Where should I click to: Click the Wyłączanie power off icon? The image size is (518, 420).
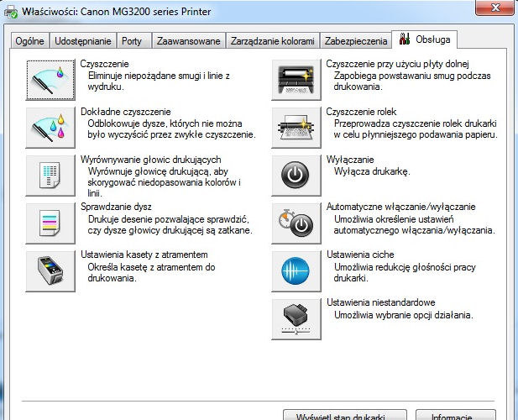pyautogui.click(x=296, y=176)
